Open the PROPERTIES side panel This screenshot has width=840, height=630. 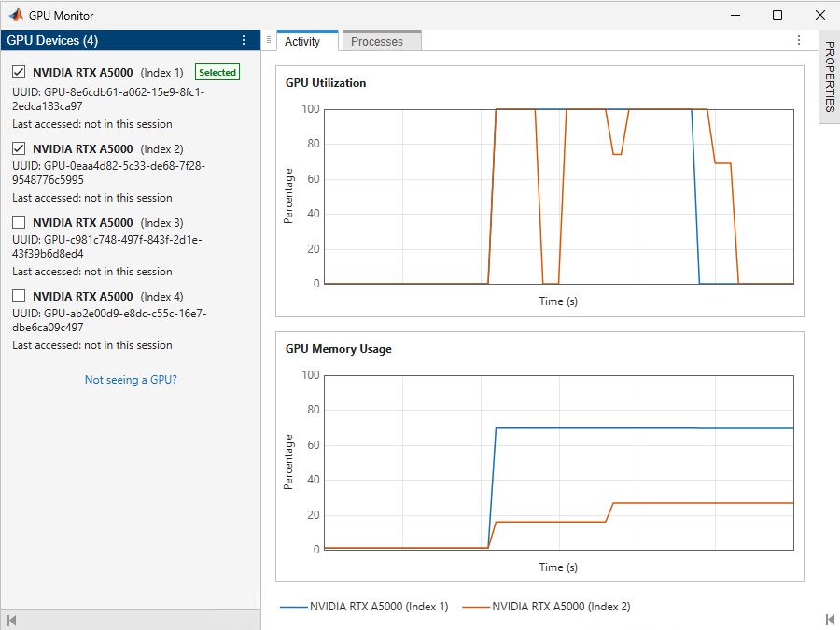[830, 77]
